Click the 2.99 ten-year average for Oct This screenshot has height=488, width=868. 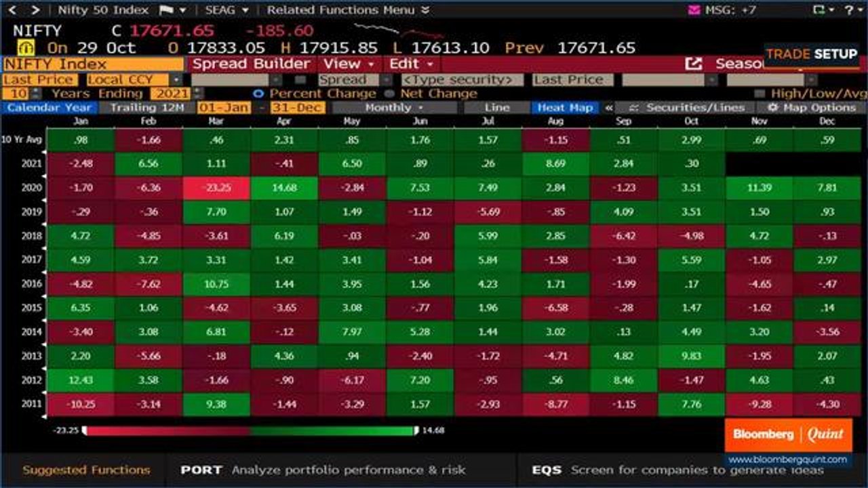[691, 140]
